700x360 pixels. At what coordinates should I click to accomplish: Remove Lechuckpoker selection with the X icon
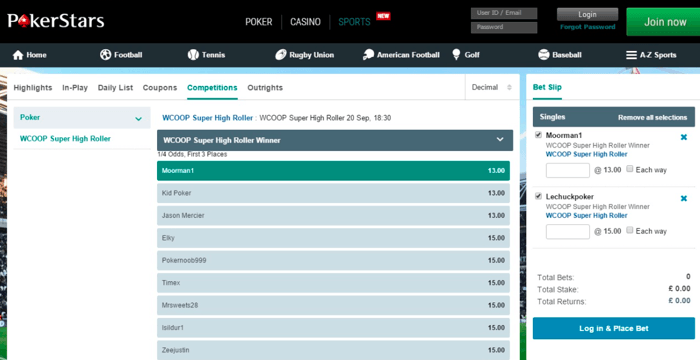pos(683,198)
